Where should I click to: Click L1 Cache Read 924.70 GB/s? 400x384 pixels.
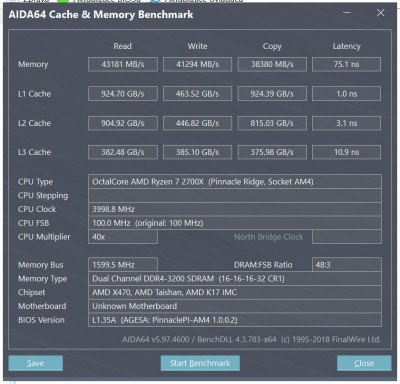tap(123, 94)
